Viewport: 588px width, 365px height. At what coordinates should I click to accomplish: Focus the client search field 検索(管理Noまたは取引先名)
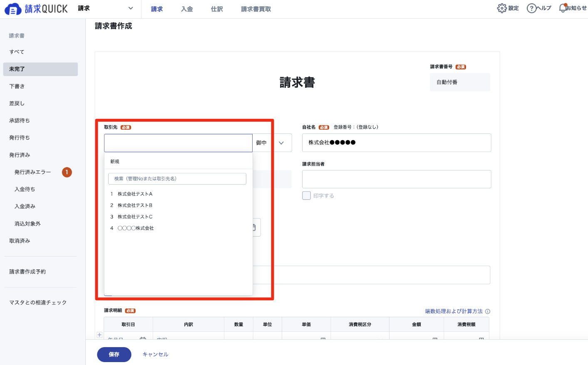tap(177, 179)
